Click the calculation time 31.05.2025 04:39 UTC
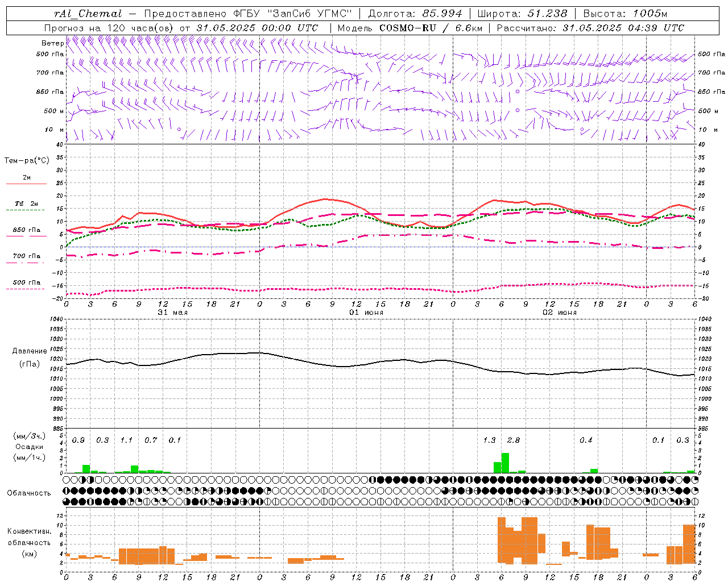 pyautogui.click(x=623, y=28)
